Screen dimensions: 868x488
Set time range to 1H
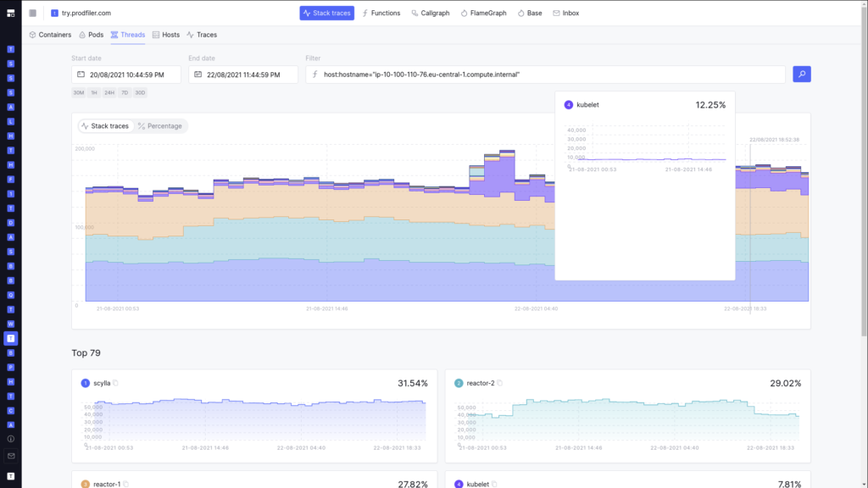[x=94, y=92]
